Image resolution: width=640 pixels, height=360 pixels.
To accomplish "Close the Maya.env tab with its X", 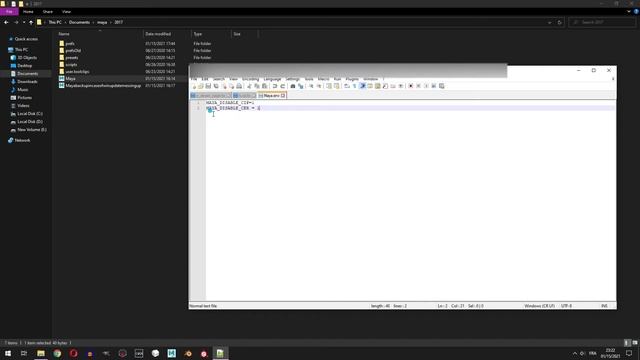I will click(x=283, y=96).
